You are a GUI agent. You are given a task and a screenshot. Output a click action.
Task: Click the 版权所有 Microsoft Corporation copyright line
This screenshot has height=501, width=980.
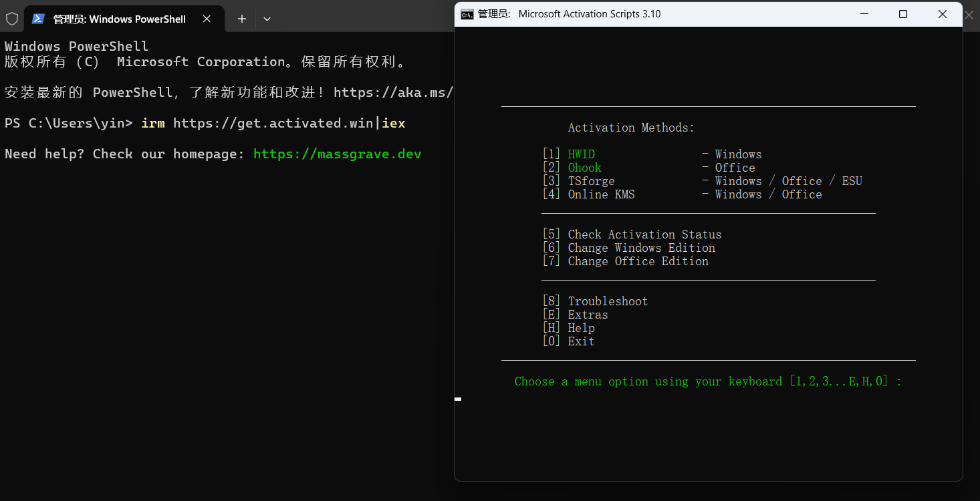[x=205, y=62]
